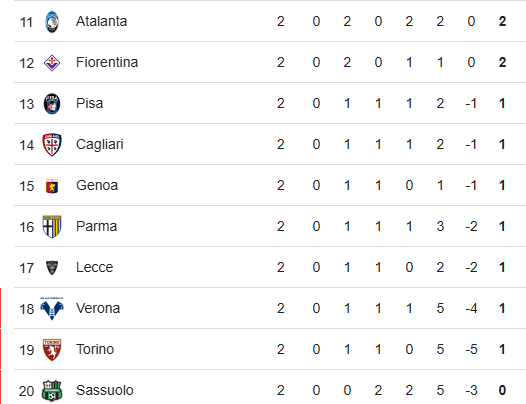Open the Genoa team page link

point(97,185)
